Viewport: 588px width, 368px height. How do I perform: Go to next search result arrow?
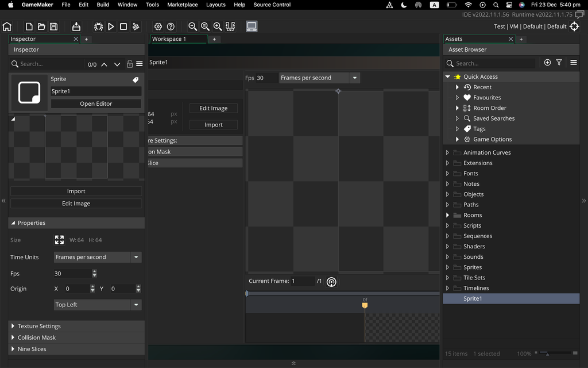coord(117,64)
